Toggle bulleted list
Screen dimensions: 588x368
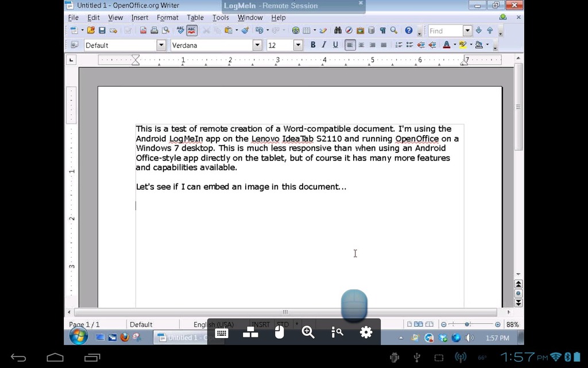[409, 45]
